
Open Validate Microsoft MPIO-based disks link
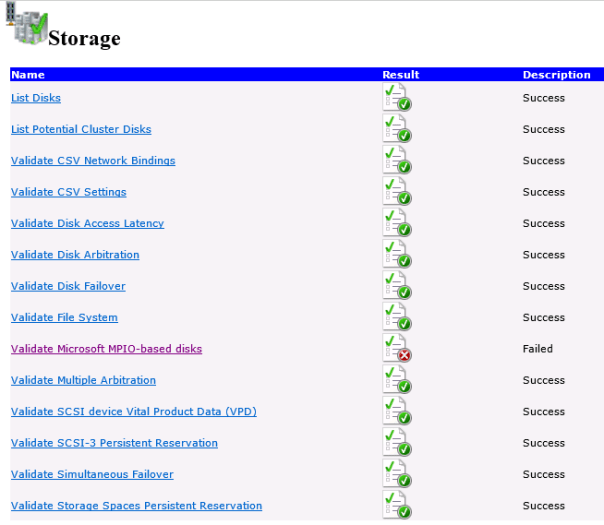point(106,349)
